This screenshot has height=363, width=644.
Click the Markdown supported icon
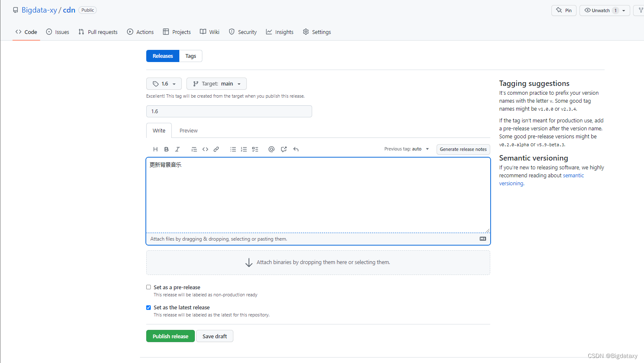(x=483, y=239)
